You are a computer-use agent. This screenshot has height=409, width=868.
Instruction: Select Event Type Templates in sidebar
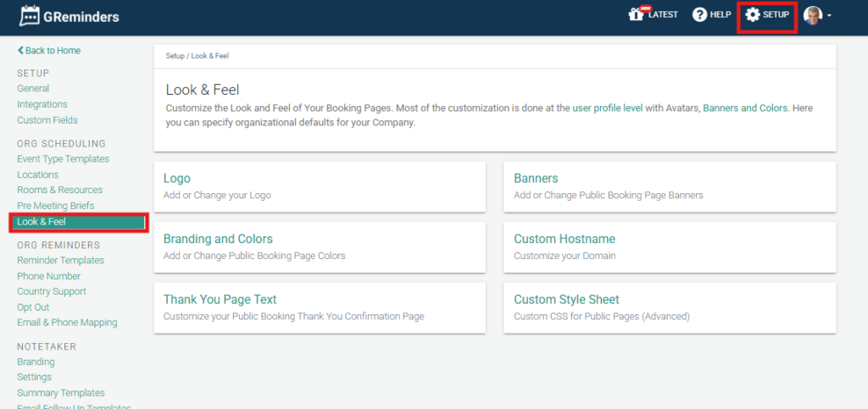point(63,158)
